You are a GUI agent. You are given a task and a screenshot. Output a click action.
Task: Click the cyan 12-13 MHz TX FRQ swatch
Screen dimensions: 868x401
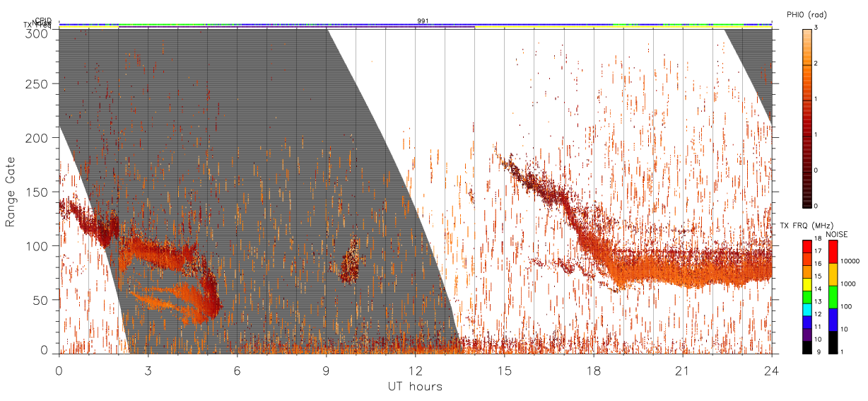(807, 309)
